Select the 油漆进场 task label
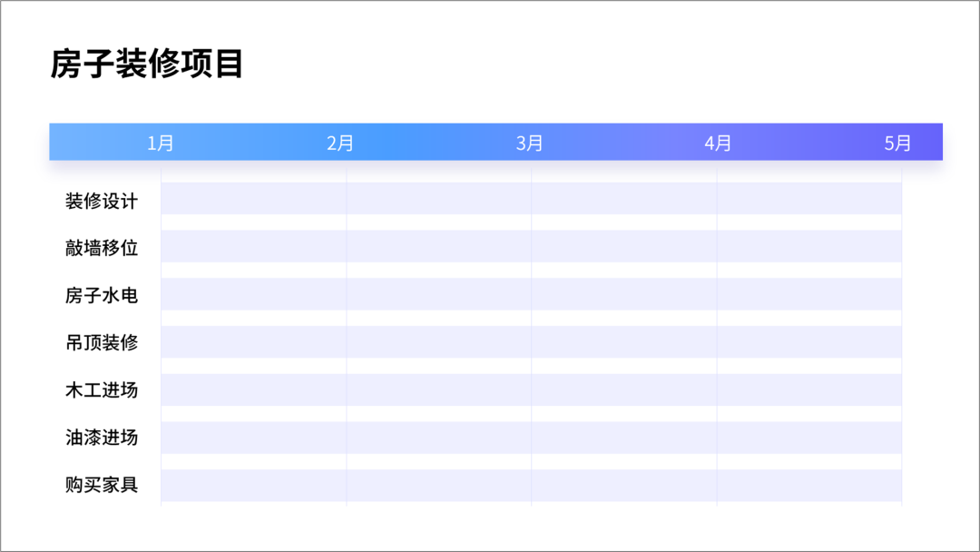This screenshot has width=980, height=552. (102, 437)
